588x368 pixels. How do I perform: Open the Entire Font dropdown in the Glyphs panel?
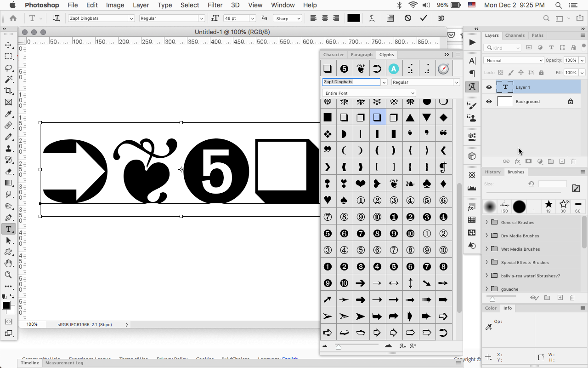coord(369,93)
